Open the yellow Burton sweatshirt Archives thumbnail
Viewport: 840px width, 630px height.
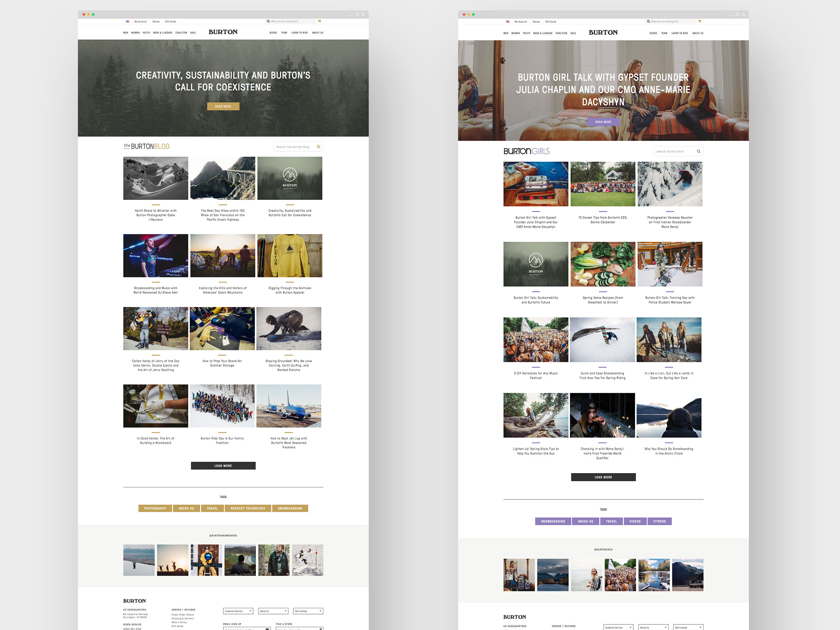(x=290, y=256)
